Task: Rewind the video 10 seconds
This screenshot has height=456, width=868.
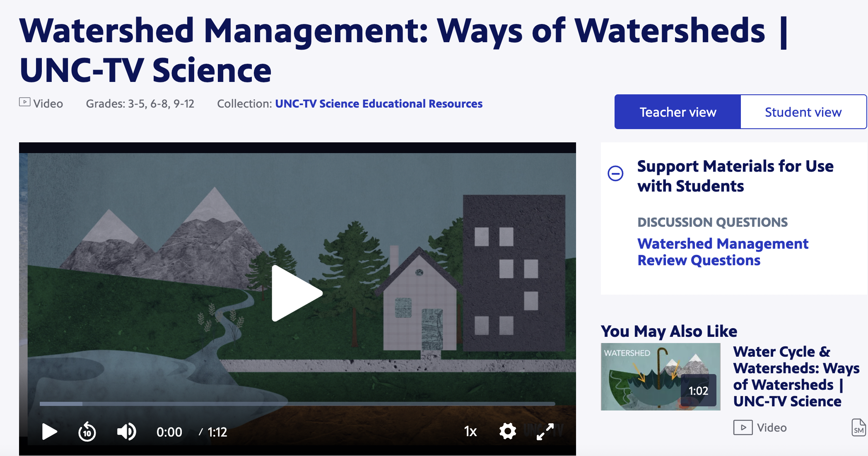Action: 87,432
